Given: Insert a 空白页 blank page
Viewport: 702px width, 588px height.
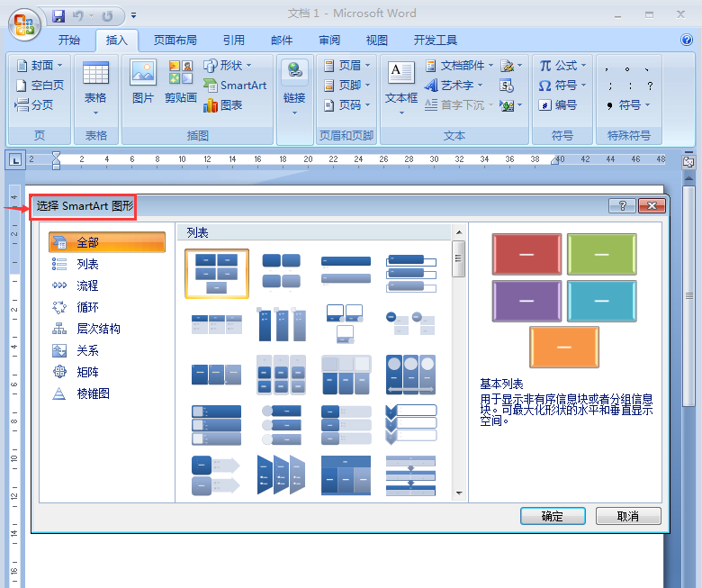Looking at the screenshot, I should (40, 85).
